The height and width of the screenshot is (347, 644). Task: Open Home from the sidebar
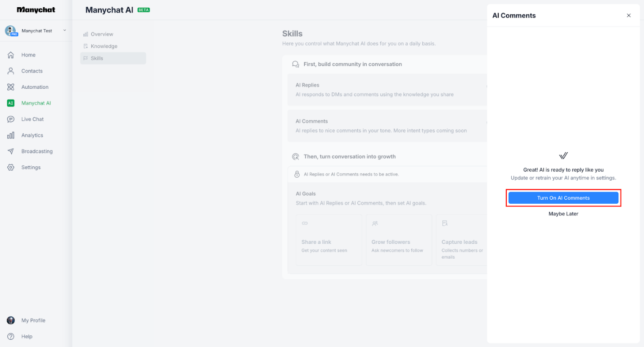tap(28, 55)
